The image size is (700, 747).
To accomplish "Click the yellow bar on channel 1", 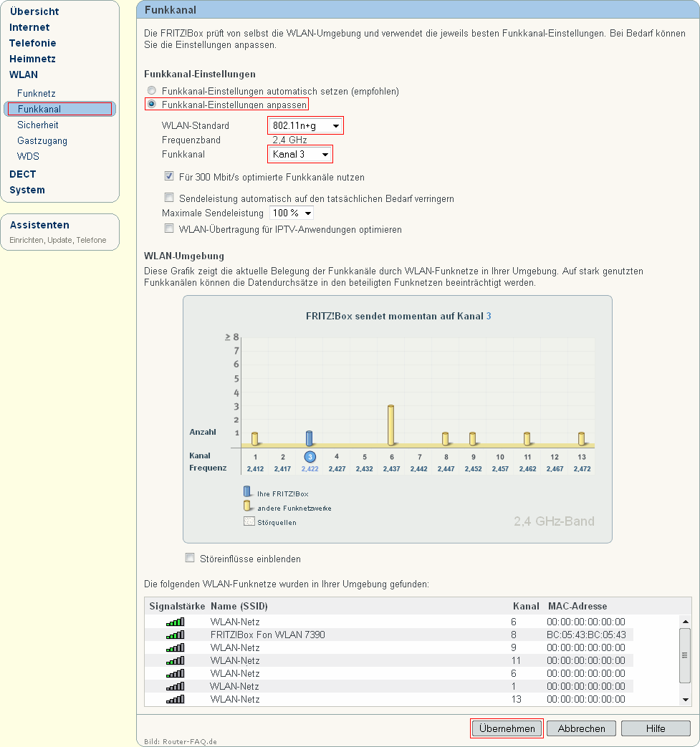I will pyautogui.click(x=254, y=439).
